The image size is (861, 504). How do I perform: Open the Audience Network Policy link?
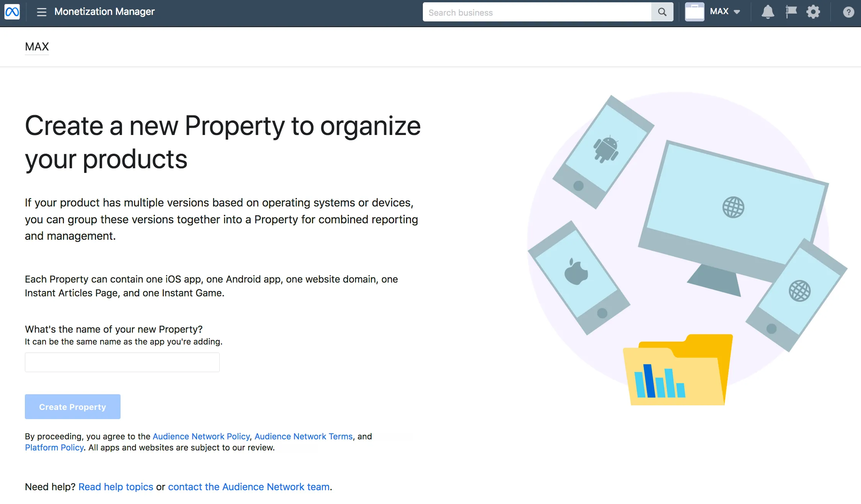[x=201, y=436]
